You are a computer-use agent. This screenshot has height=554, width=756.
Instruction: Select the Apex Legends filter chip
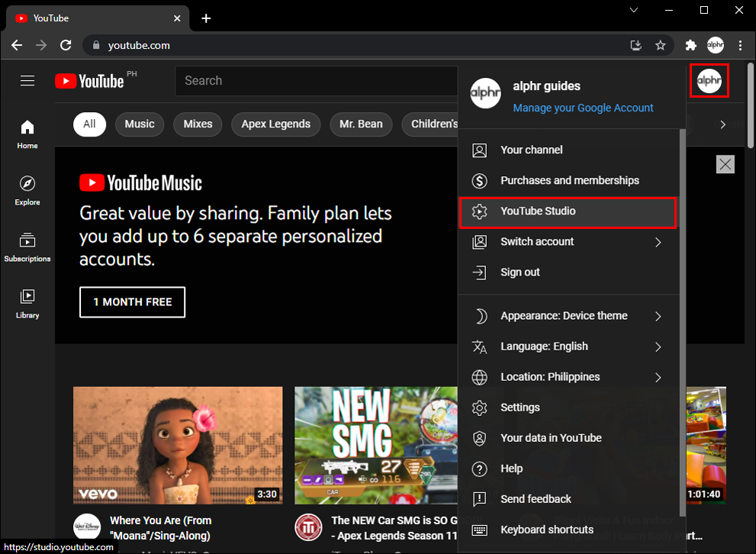click(276, 124)
